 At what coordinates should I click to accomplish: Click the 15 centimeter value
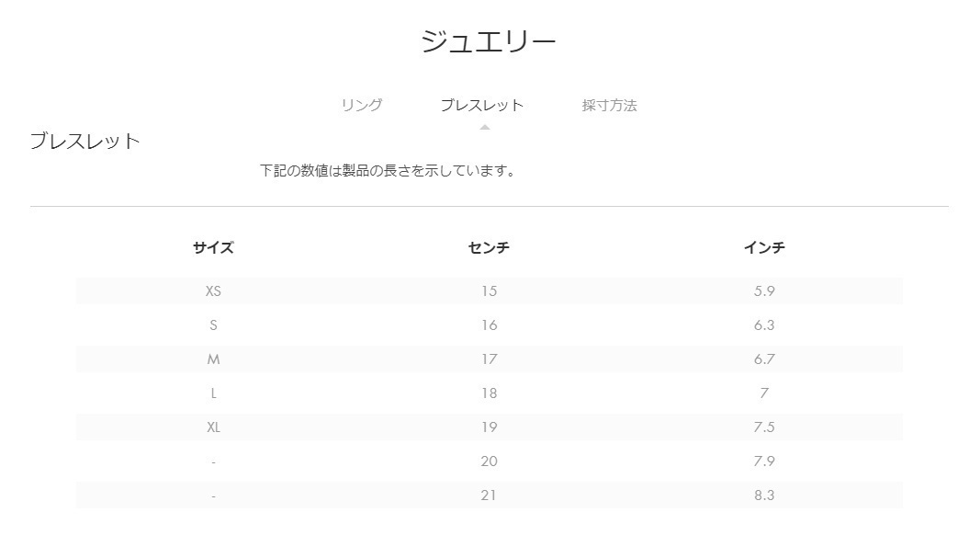[x=489, y=290]
